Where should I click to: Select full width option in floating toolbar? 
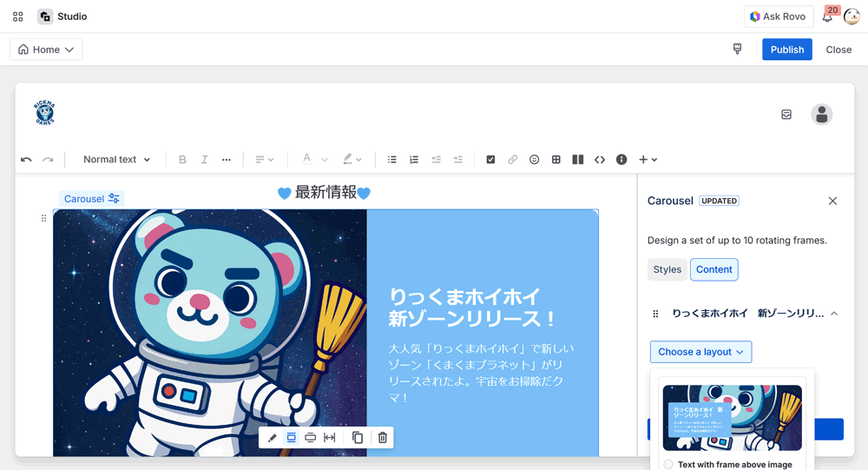pyautogui.click(x=329, y=438)
